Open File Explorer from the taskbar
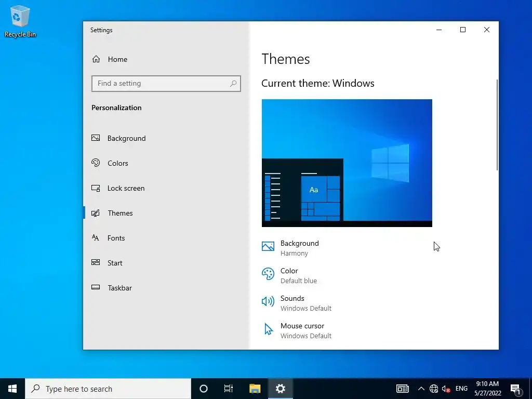 pos(255,389)
